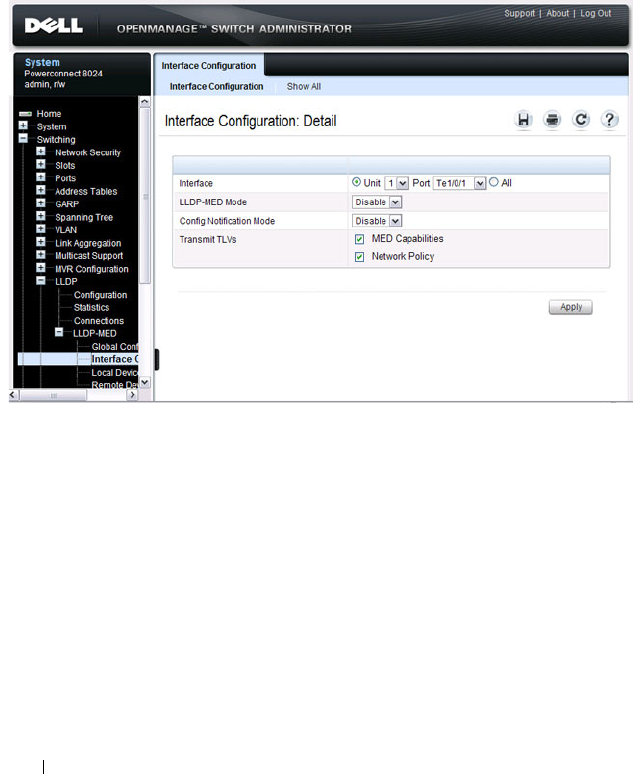Select Interface Configuration tree item

click(x=114, y=359)
